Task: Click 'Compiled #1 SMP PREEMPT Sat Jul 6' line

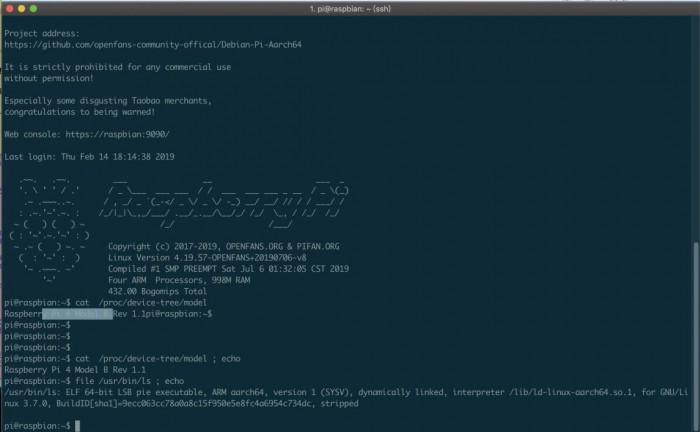Action: 229,269
